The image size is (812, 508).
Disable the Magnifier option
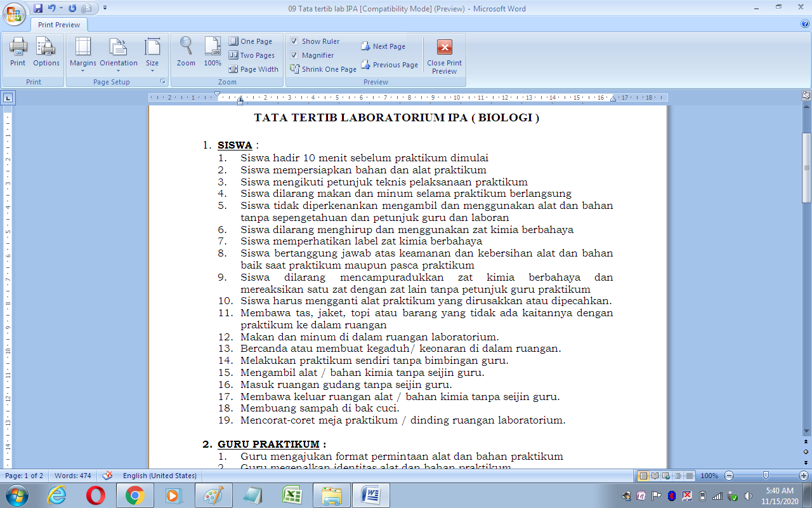coord(295,55)
